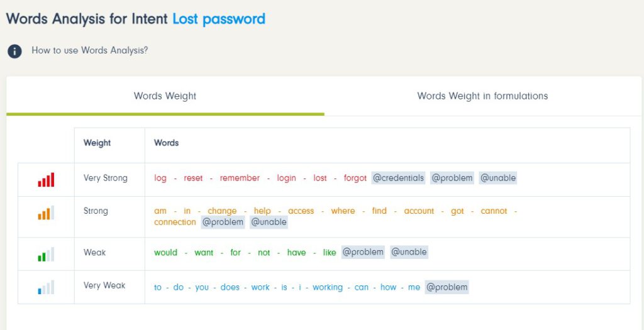
Task: Click the orange word 'connection'
Action: 175,222
